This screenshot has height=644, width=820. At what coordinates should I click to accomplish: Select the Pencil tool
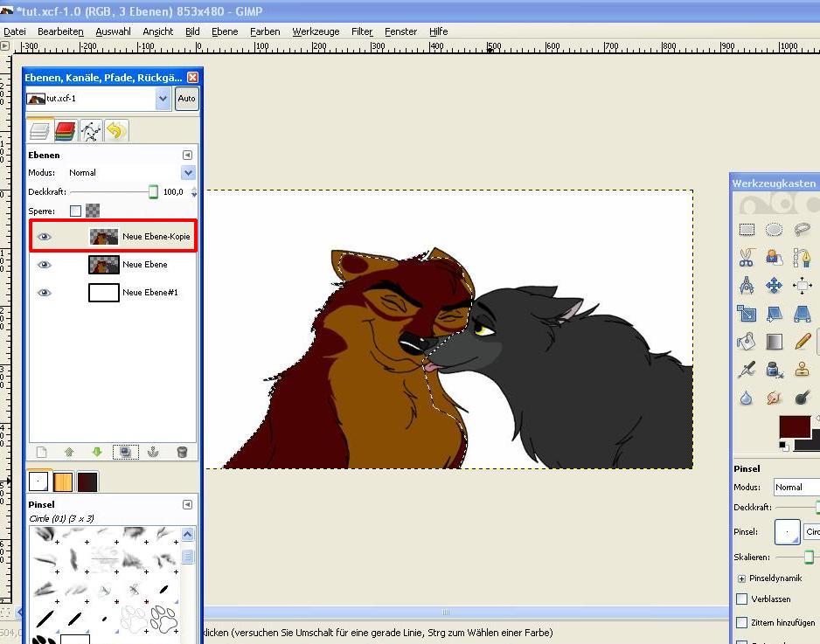point(802,342)
